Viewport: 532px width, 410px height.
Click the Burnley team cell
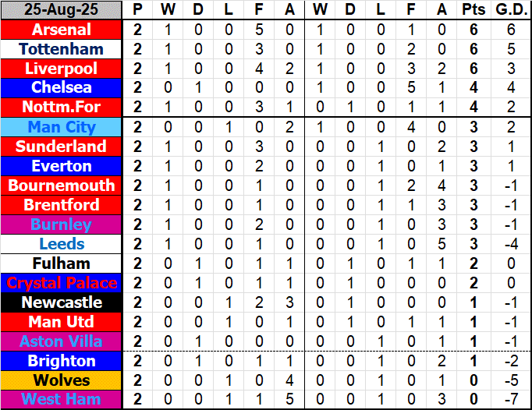click(61, 224)
